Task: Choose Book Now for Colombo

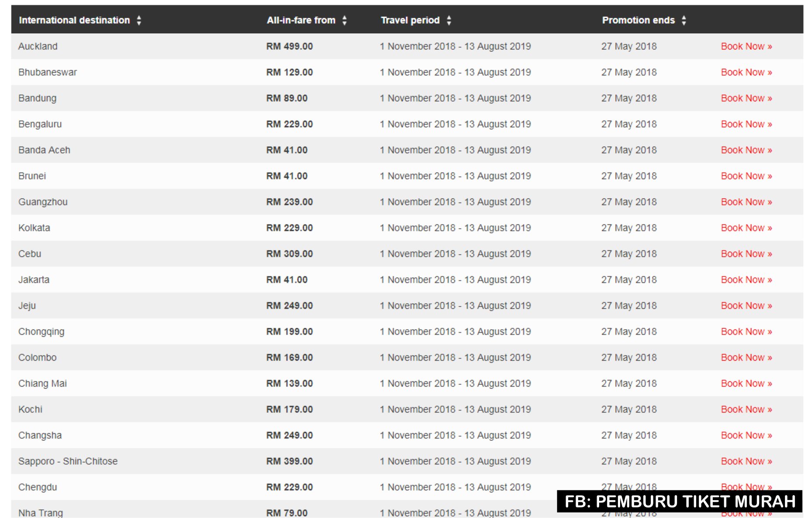Action: (746, 357)
